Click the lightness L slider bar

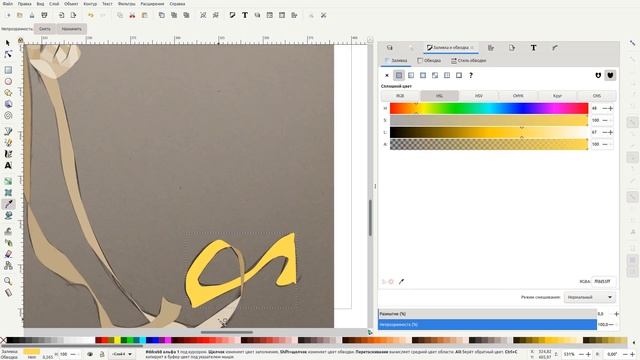click(489, 132)
